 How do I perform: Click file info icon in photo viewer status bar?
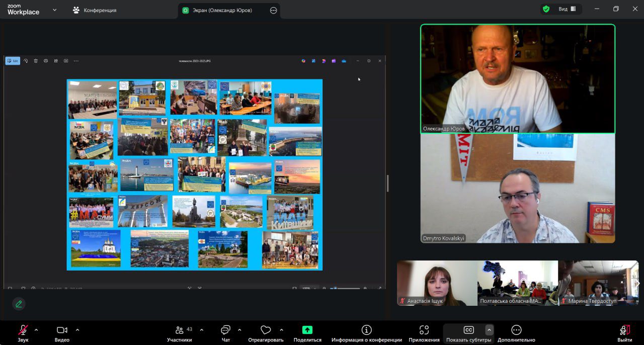point(33,288)
